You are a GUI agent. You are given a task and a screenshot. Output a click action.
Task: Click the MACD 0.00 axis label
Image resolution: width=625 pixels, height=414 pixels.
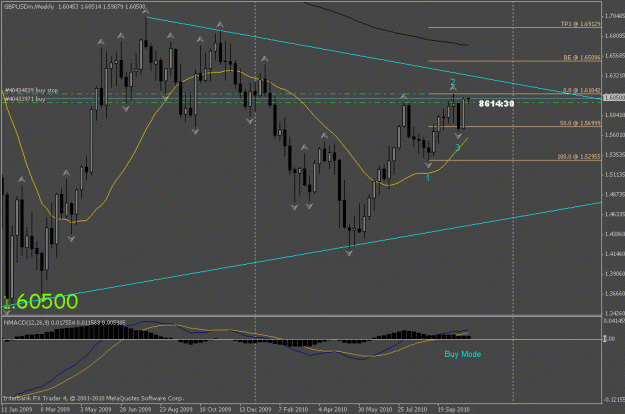pyautogui.click(x=610, y=339)
